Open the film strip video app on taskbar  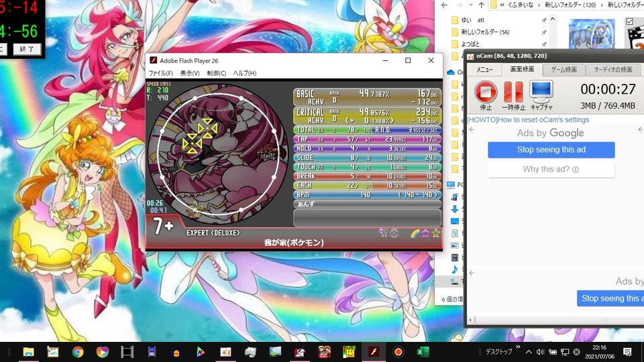127,352
